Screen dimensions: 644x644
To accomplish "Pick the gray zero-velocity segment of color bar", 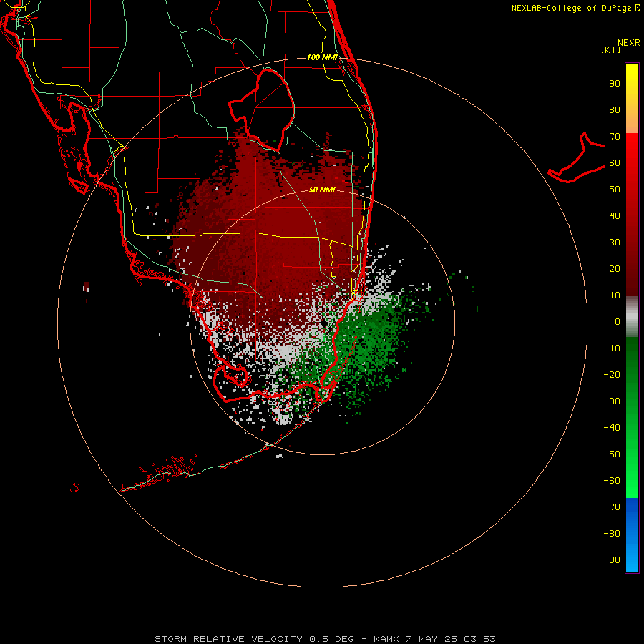I will [632, 317].
